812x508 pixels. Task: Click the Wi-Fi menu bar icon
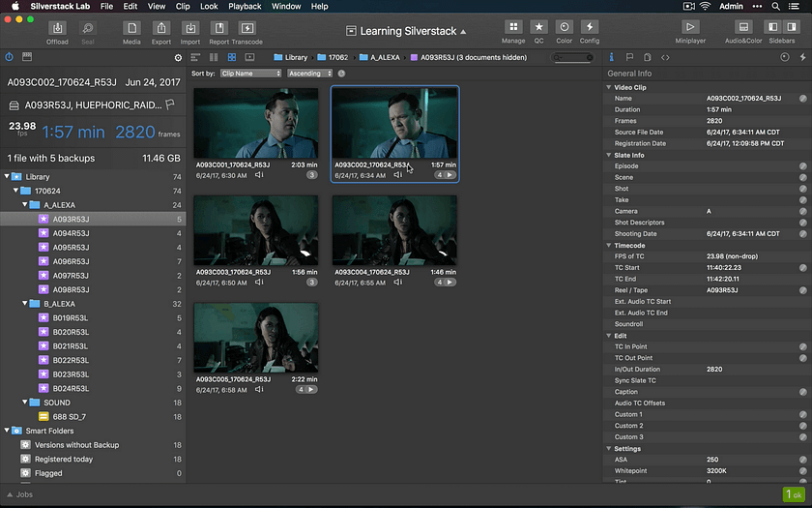coord(705,6)
